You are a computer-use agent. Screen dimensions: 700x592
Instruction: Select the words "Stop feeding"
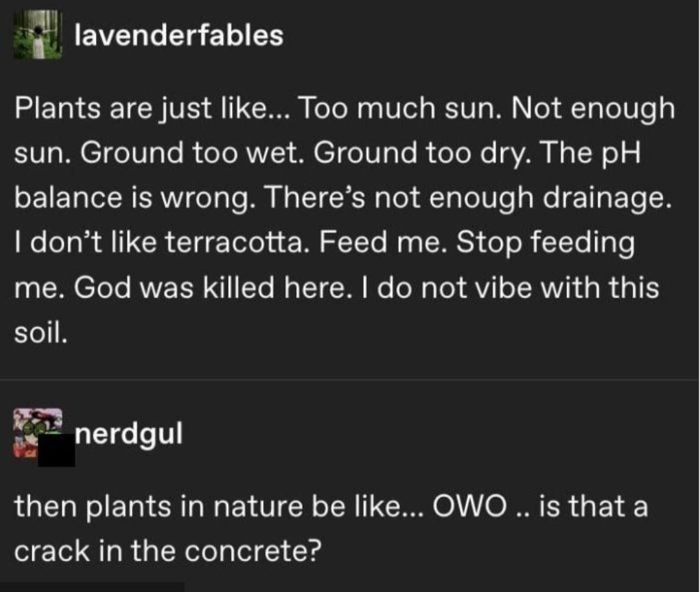pyautogui.click(x=545, y=244)
